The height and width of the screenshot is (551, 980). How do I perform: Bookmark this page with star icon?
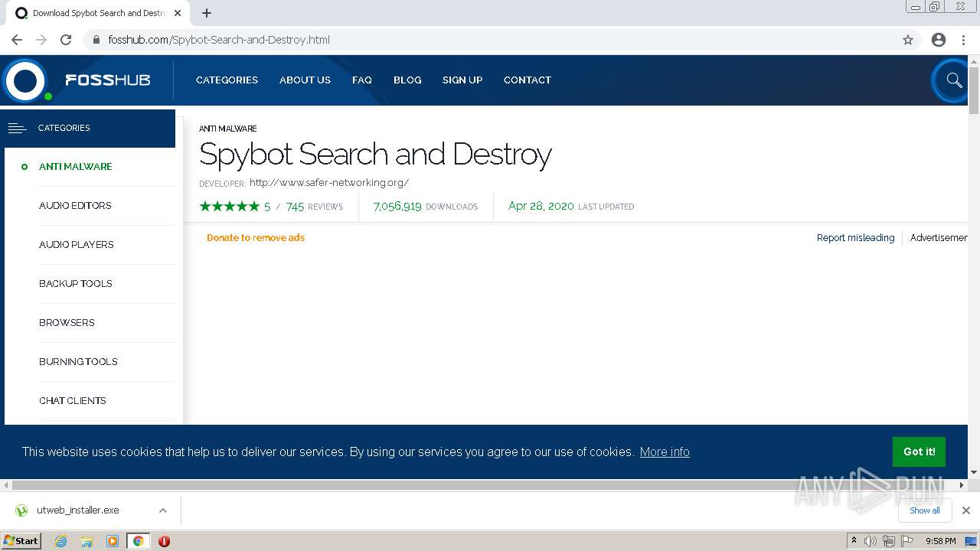[908, 40]
